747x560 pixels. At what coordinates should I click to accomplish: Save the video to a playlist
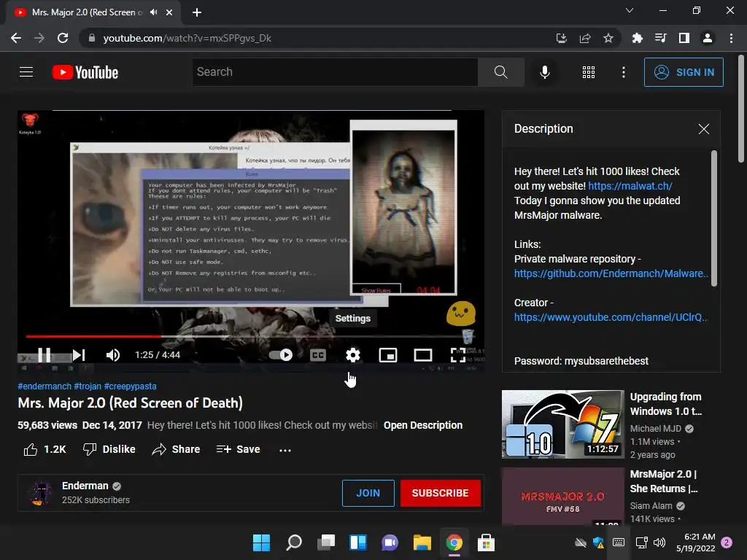238,449
